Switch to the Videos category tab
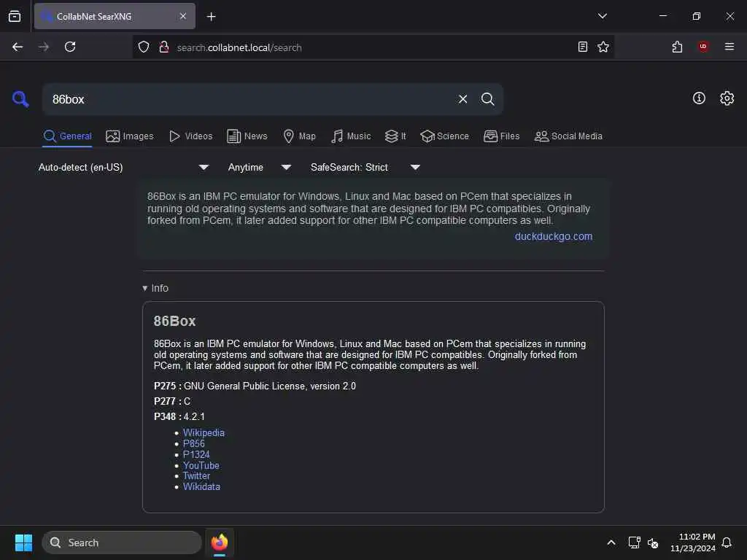The image size is (747, 560). point(190,136)
